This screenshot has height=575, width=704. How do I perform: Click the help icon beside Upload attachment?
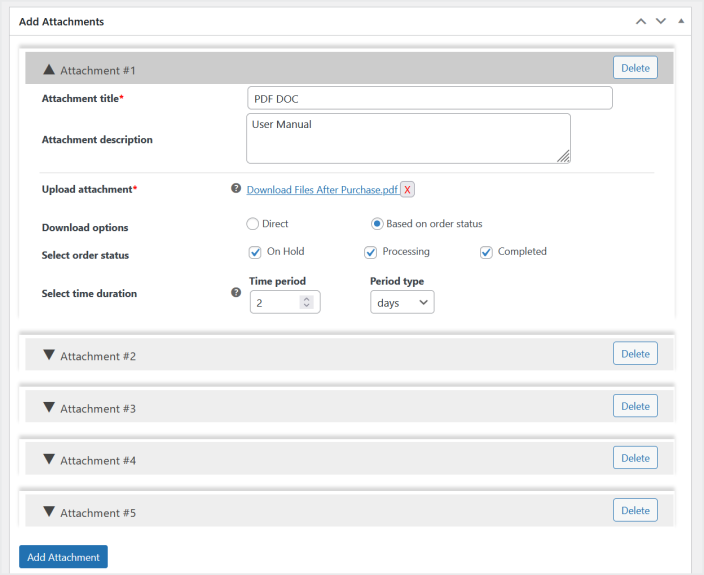coord(236,188)
